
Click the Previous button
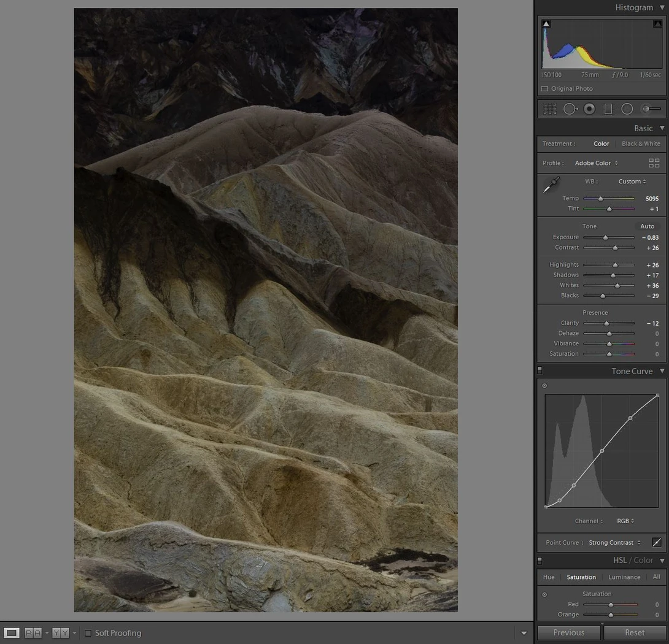(x=569, y=632)
